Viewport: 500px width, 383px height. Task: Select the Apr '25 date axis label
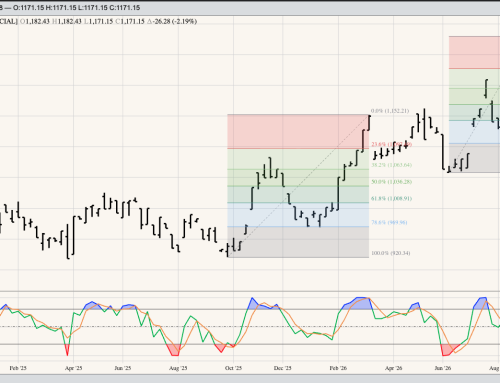pyautogui.click(x=73, y=368)
